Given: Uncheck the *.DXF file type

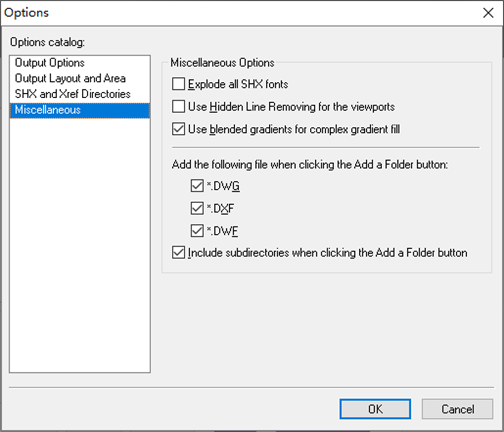Looking at the screenshot, I should 197,208.
